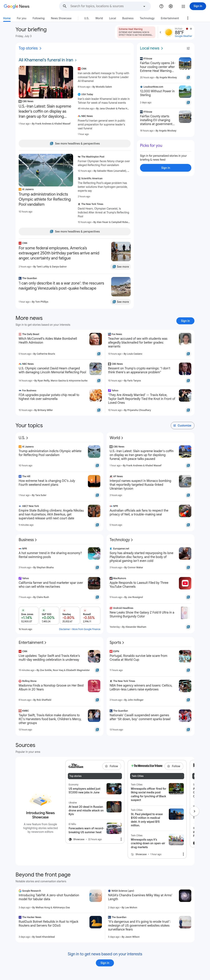Click the search field for topics and sources
The width and height of the screenshot is (210, 980).
(105, 6)
